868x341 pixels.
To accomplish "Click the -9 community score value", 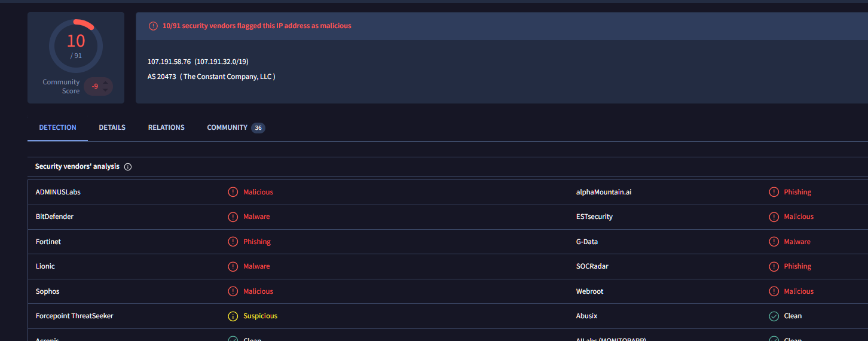I will (x=95, y=86).
